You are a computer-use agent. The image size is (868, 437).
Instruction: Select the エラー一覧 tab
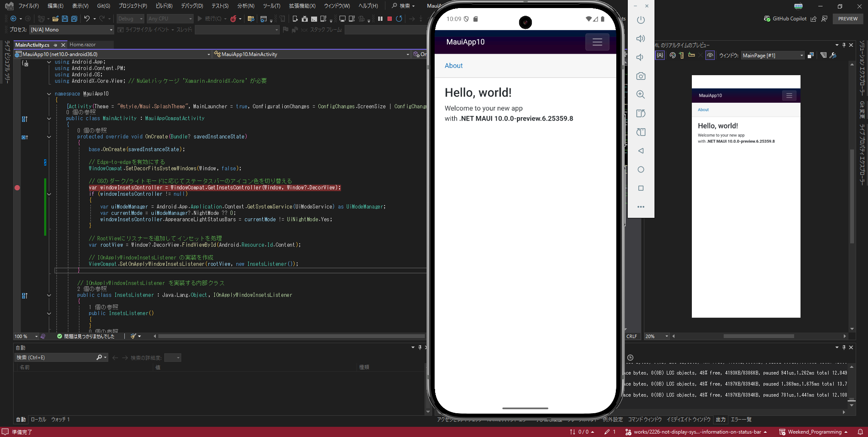[x=741, y=419]
